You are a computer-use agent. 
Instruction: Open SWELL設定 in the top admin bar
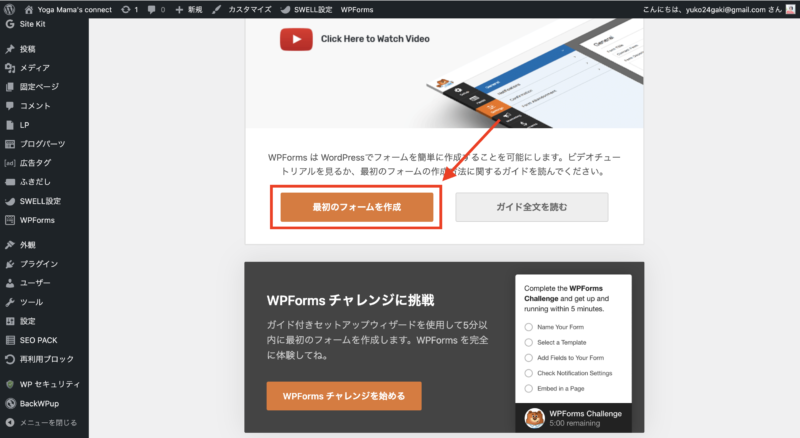(x=306, y=10)
